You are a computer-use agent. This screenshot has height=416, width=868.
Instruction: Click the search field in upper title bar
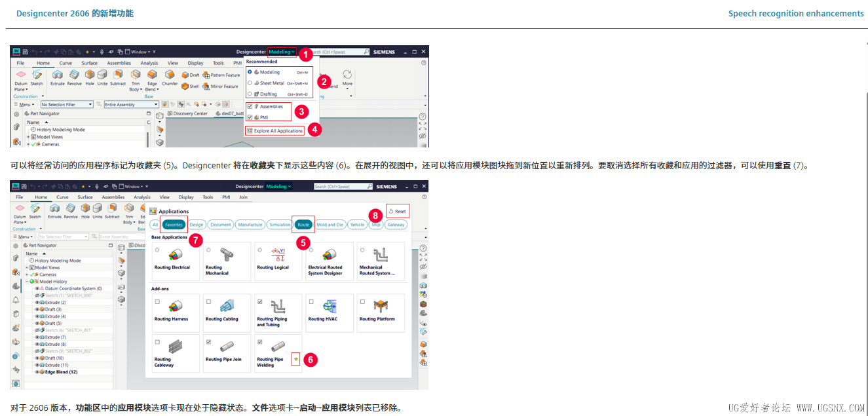(x=338, y=52)
